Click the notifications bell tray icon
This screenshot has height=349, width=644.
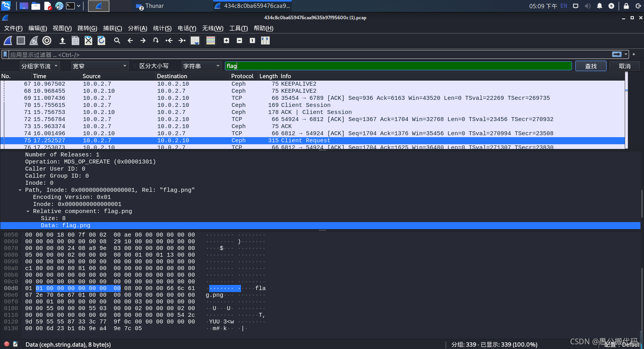tap(600, 6)
